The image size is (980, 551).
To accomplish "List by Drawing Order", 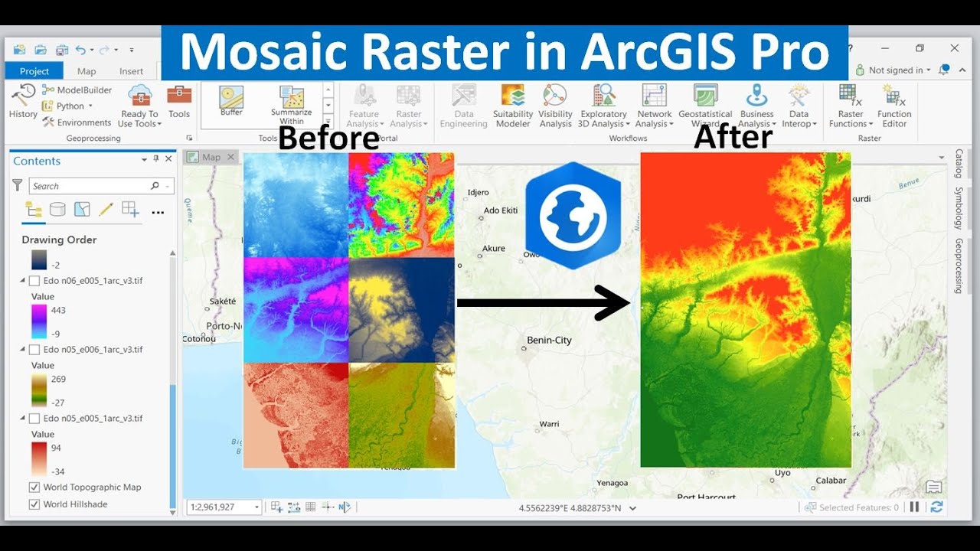I will click(34, 209).
